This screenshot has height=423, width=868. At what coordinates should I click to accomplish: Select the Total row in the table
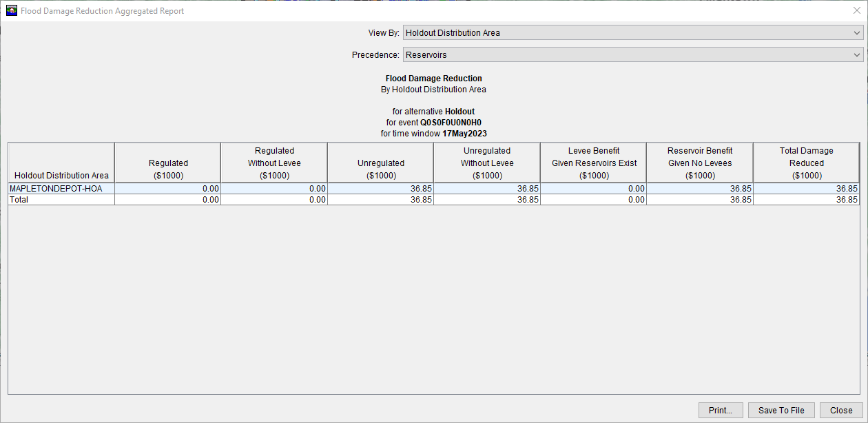click(x=61, y=199)
